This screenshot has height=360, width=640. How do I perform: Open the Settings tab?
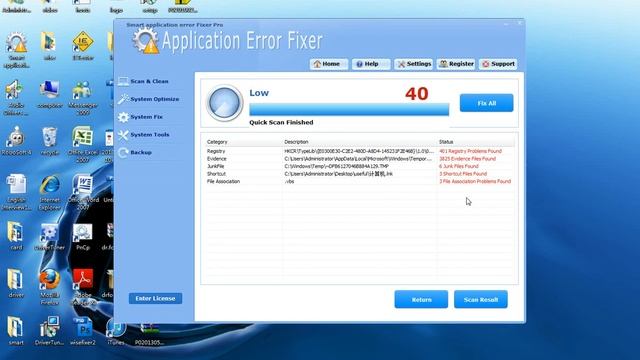point(413,64)
